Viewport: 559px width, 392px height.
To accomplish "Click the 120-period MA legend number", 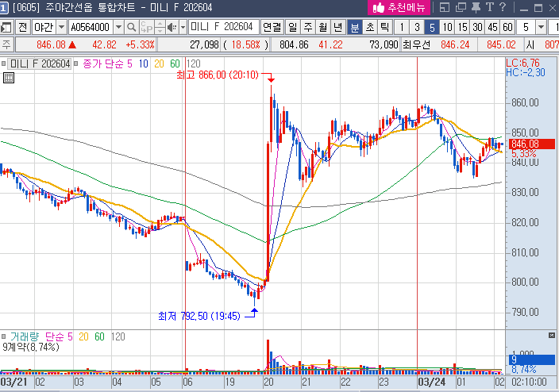I will click(x=194, y=63).
